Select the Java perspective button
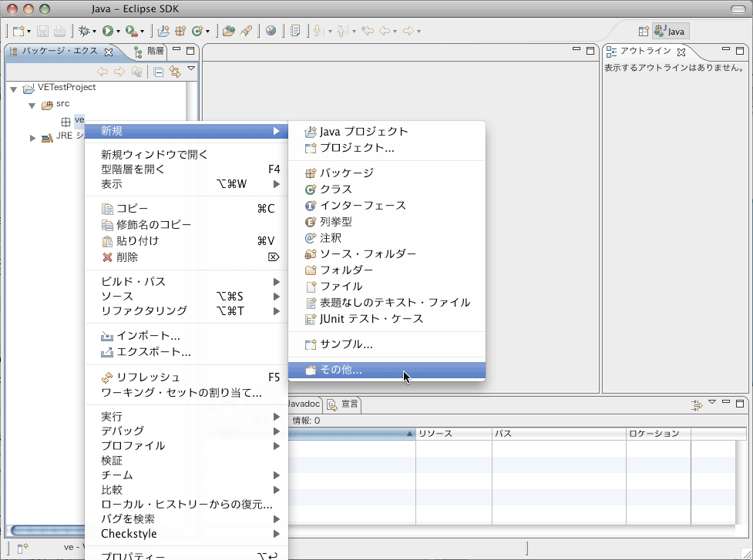Image resolution: width=753 pixels, height=560 pixels. pyautogui.click(x=671, y=32)
